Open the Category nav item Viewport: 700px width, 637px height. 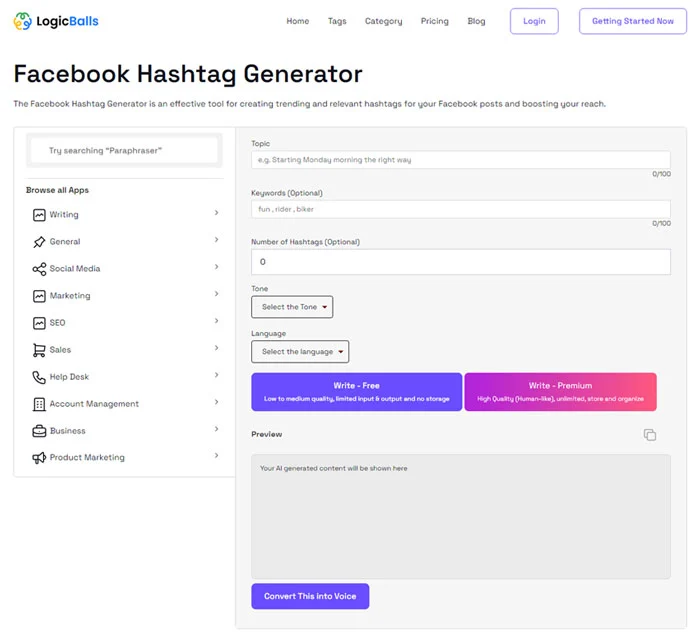[x=383, y=21]
